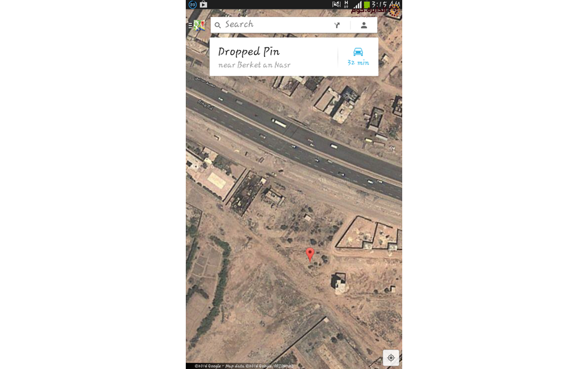This screenshot has width=588, height=369.
Task: Tap the muted vibrate status icon
Action: 337,4
